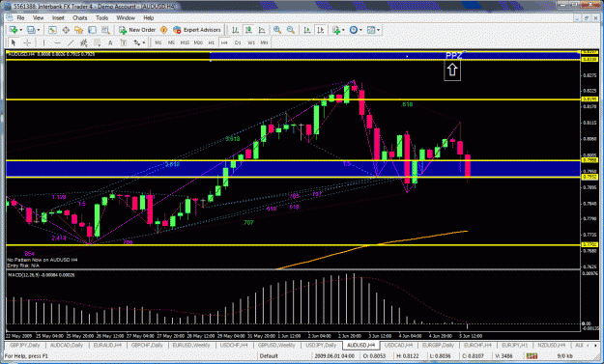Expand the Templates dropdown arrow
The height and width of the screenshot is (364, 604).
pos(378,30)
